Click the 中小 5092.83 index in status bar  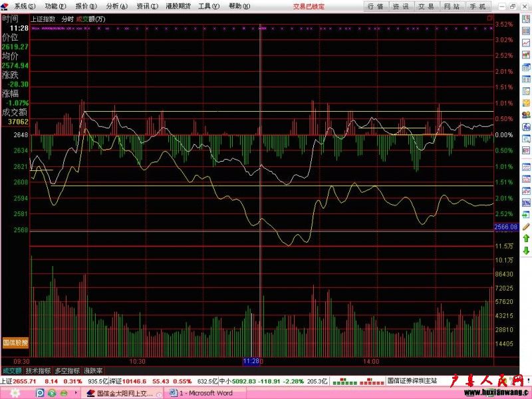(x=237, y=381)
